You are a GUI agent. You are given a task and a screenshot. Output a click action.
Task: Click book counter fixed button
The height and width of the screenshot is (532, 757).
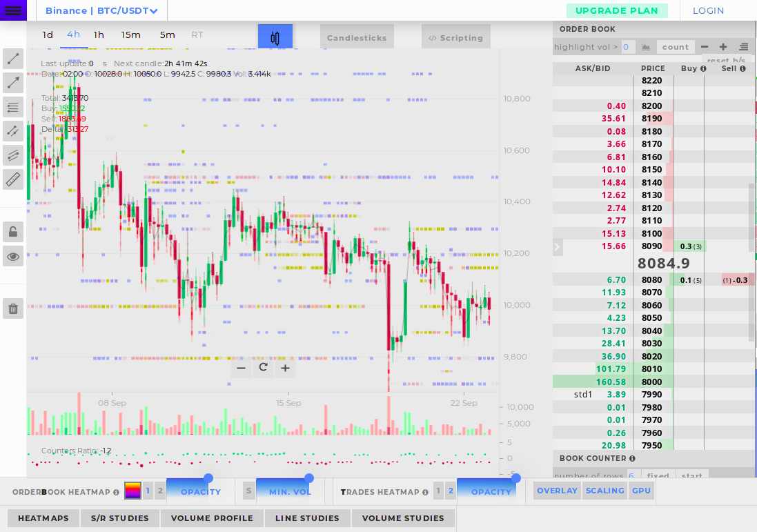pyautogui.click(x=658, y=475)
